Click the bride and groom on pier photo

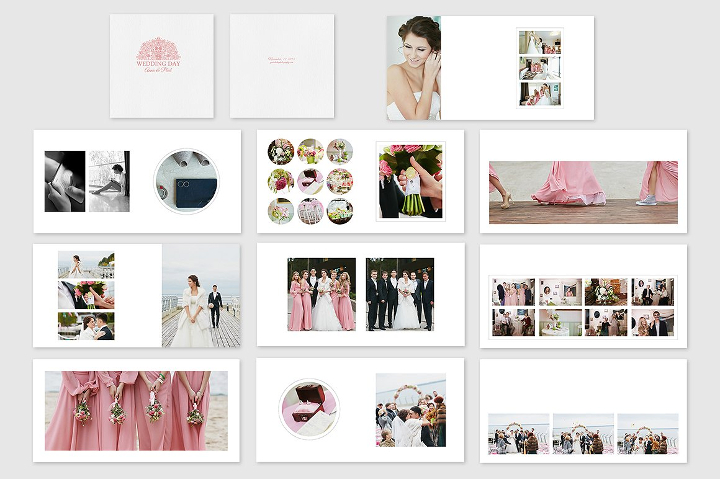200,296
